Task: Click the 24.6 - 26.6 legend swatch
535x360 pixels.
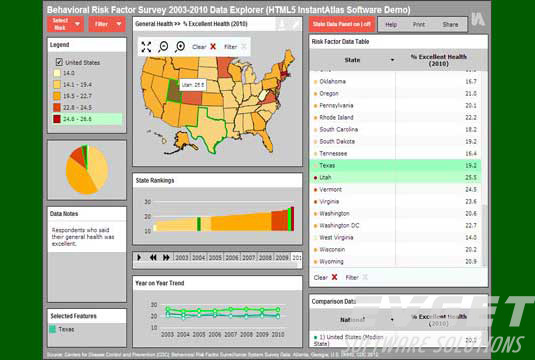Action: click(x=57, y=119)
